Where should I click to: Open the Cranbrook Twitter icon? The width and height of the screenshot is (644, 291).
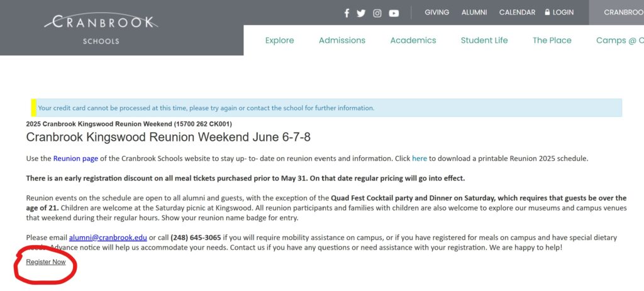pos(361,13)
